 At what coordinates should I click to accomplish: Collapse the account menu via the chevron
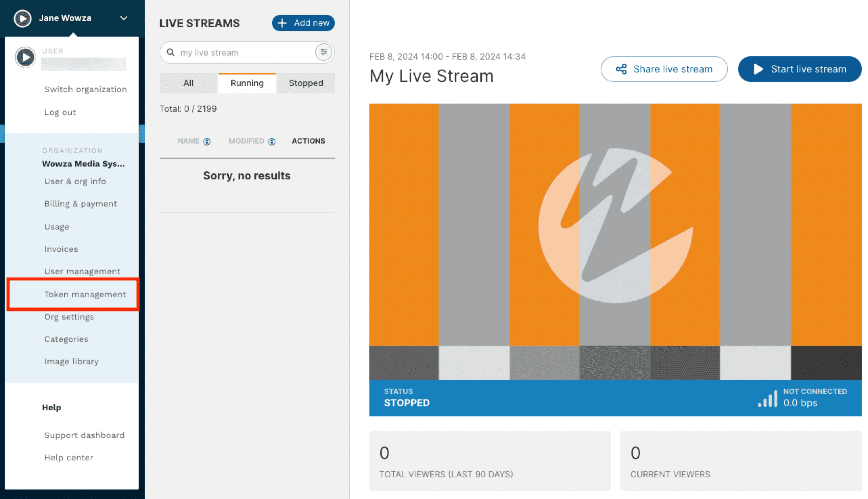click(124, 18)
